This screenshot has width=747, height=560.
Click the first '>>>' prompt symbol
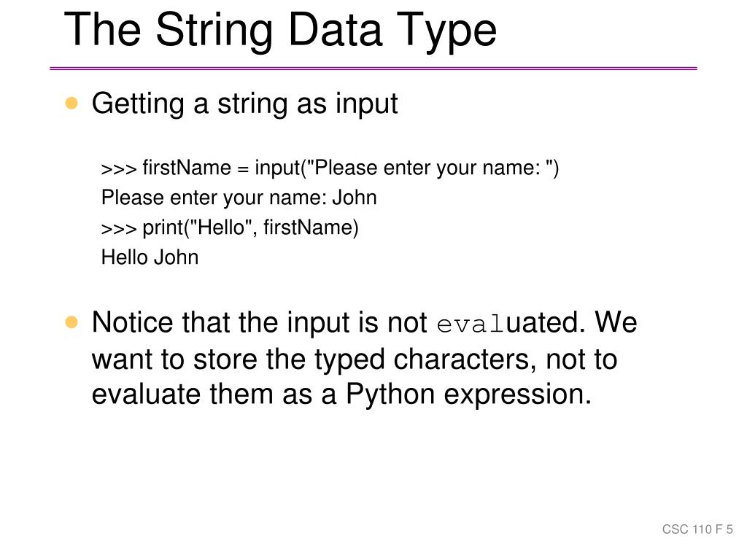[119, 169]
